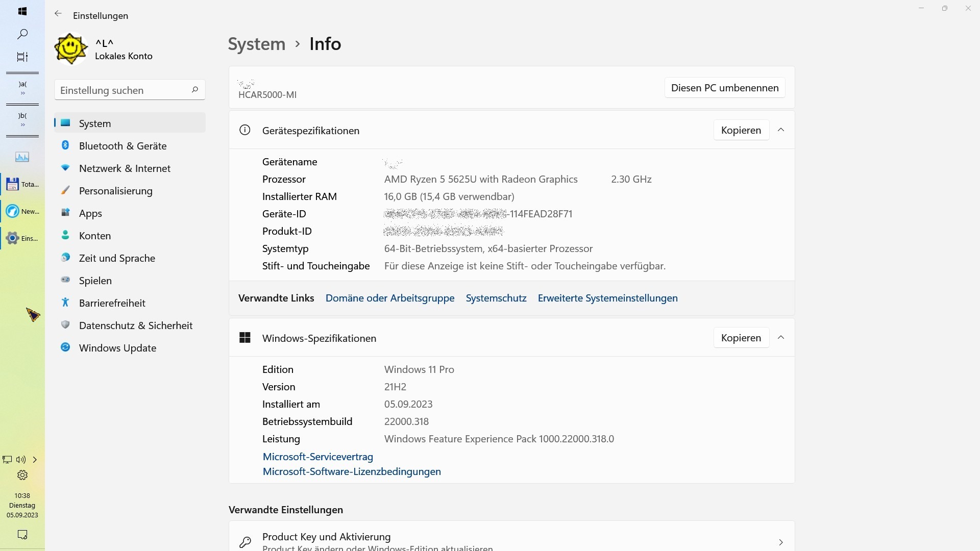The height and width of the screenshot is (551, 980).
Task: Select Datenschutz & Sicherheit category
Action: (x=135, y=325)
